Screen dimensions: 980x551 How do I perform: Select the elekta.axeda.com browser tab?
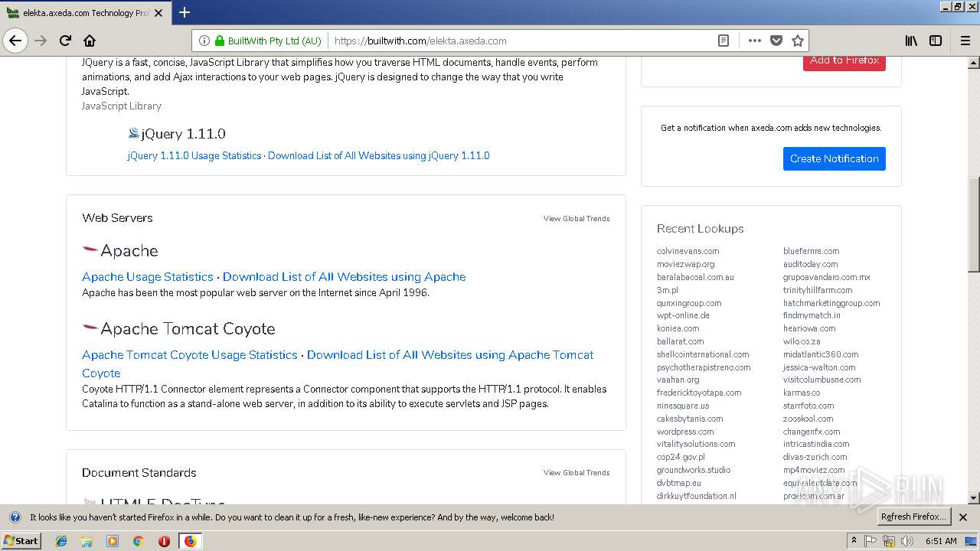tap(85, 13)
